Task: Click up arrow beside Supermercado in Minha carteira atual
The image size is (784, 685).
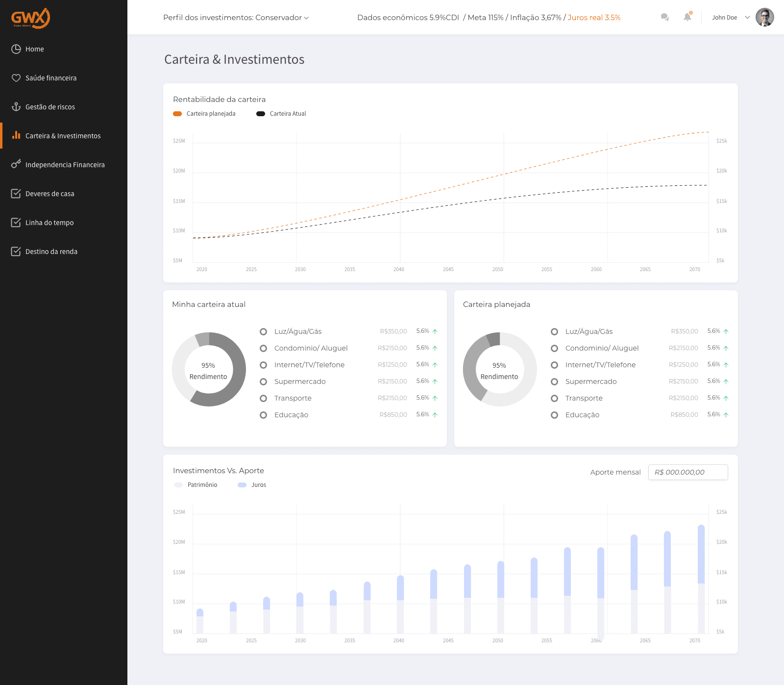Action: coord(435,381)
